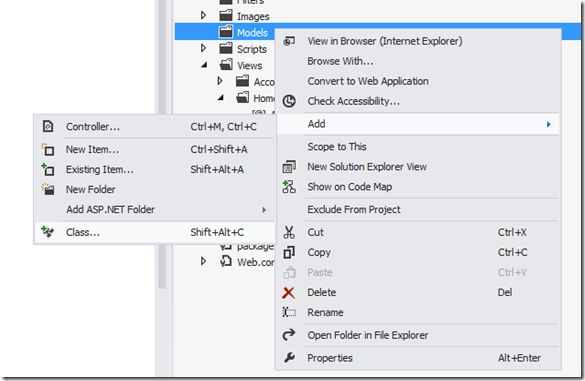Expand the Account folder under Views
Image resolution: width=585 pixels, height=381 pixels.
click(x=220, y=81)
